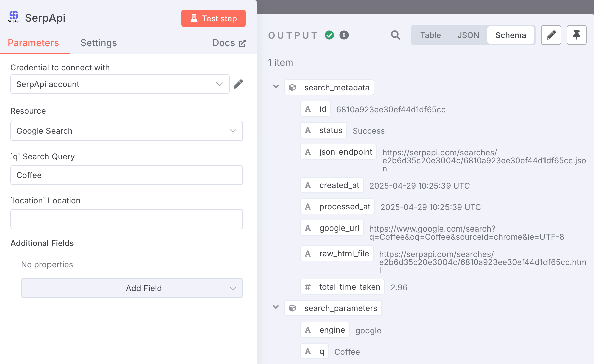
Task: Click the green success checkmark icon
Action: [329, 35]
